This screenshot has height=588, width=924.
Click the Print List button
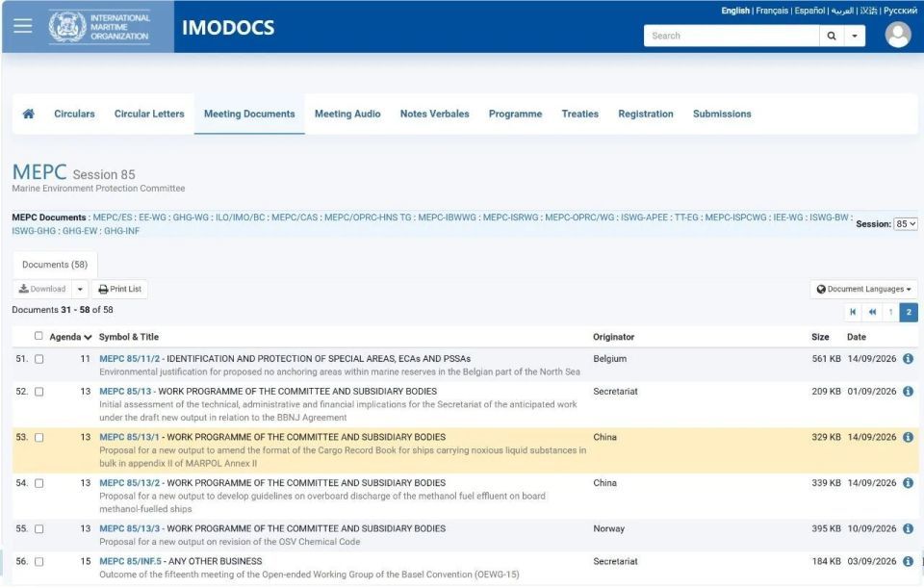point(119,290)
